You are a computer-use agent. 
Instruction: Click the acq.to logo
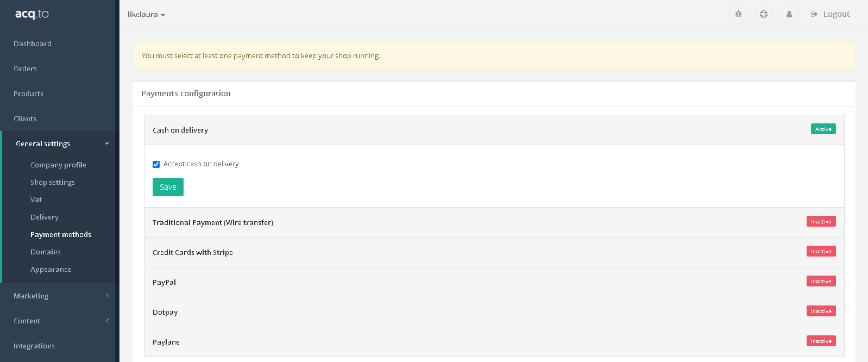(32, 14)
